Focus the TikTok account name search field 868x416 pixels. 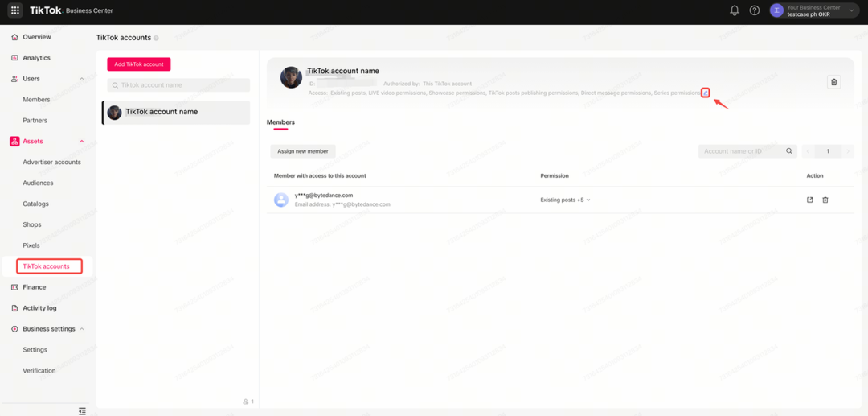pos(178,85)
